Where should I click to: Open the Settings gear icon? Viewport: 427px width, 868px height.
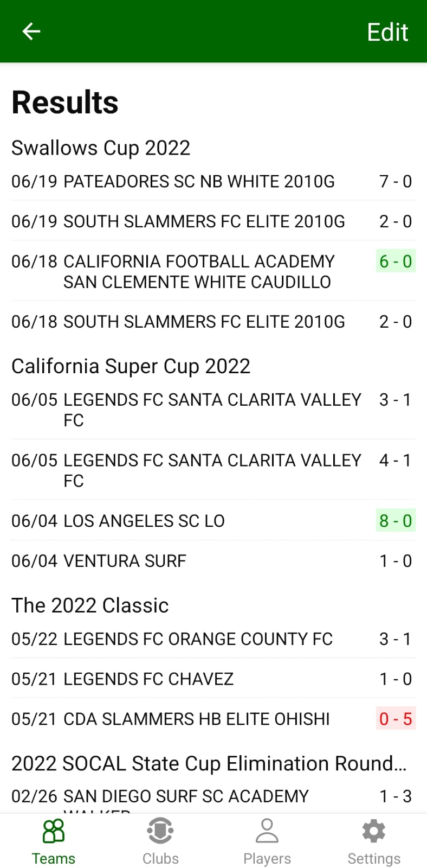[373, 831]
